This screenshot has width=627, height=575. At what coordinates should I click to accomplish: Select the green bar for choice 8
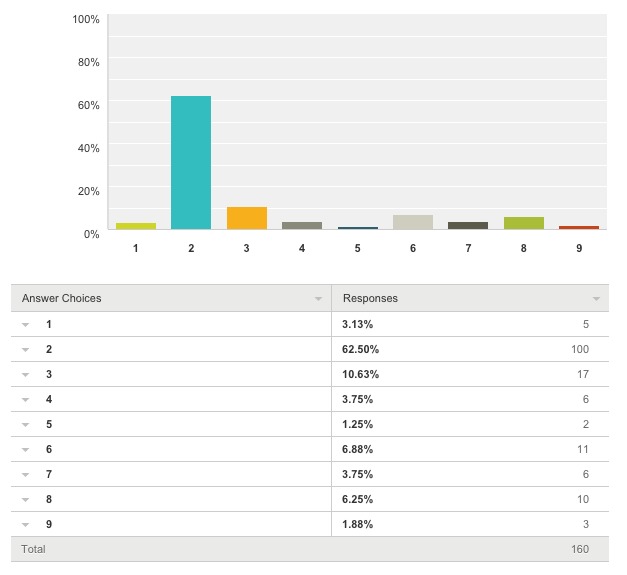(523, 223)
